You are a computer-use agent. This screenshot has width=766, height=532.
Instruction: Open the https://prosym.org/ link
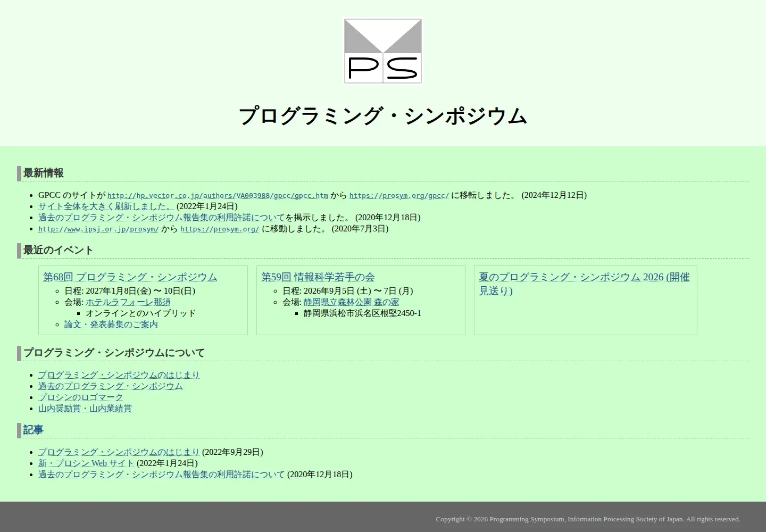[220, 229]
